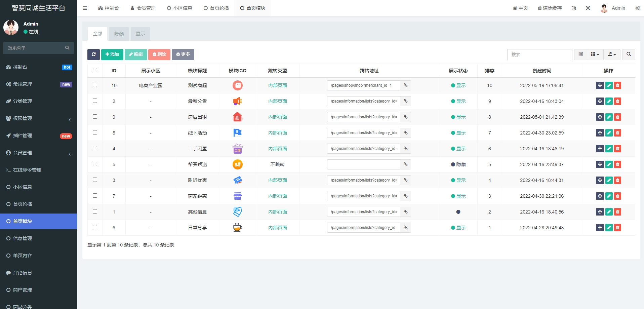Open the fullscreen toggle in top bar
This screenshot has height=309, width=644.
point(588,8)
